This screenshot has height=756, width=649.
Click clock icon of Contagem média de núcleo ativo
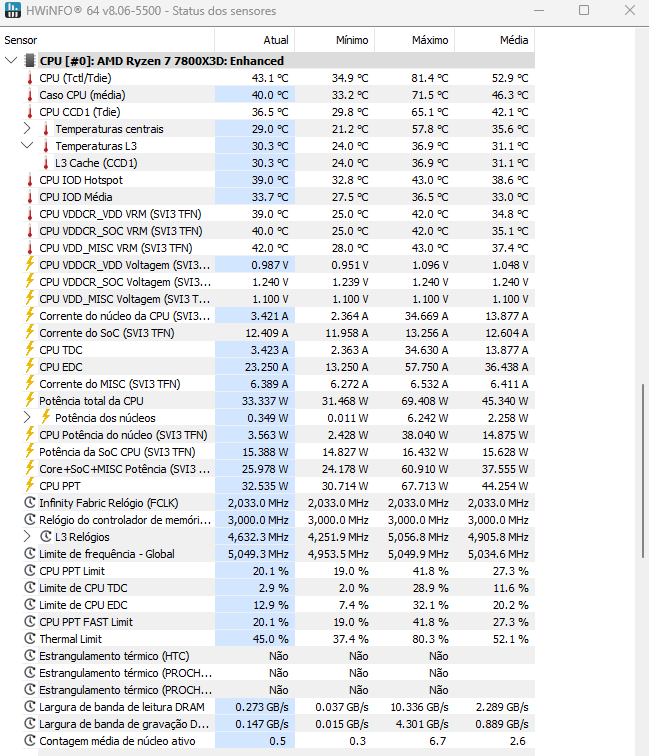pos(30,740)
